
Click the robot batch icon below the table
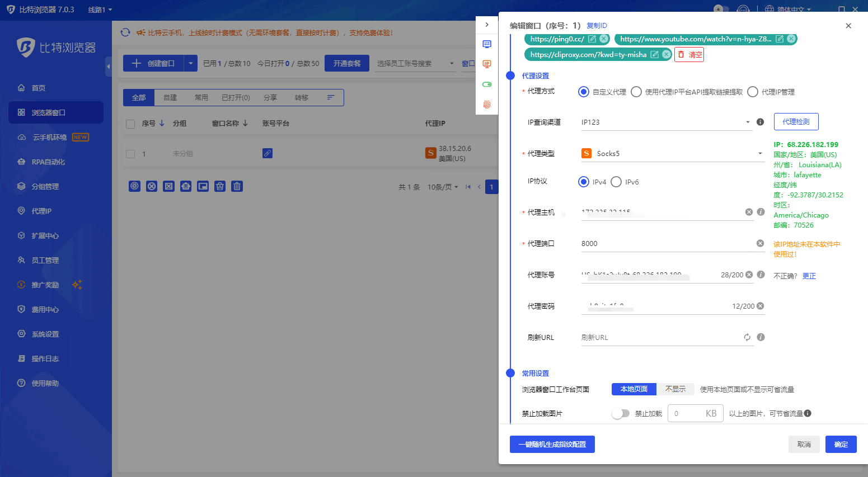coord(186,186)
